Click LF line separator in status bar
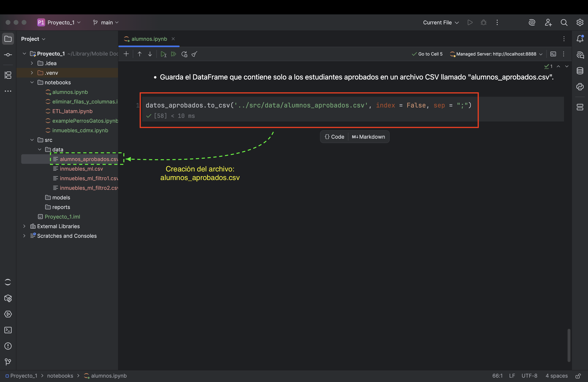Image resolution: width=588 pixels, height=382 pixels. tap(512, 376)
